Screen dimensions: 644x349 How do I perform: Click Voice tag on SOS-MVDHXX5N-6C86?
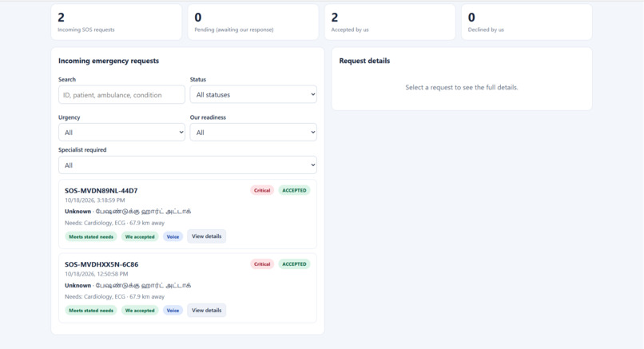tap(173, 311)
